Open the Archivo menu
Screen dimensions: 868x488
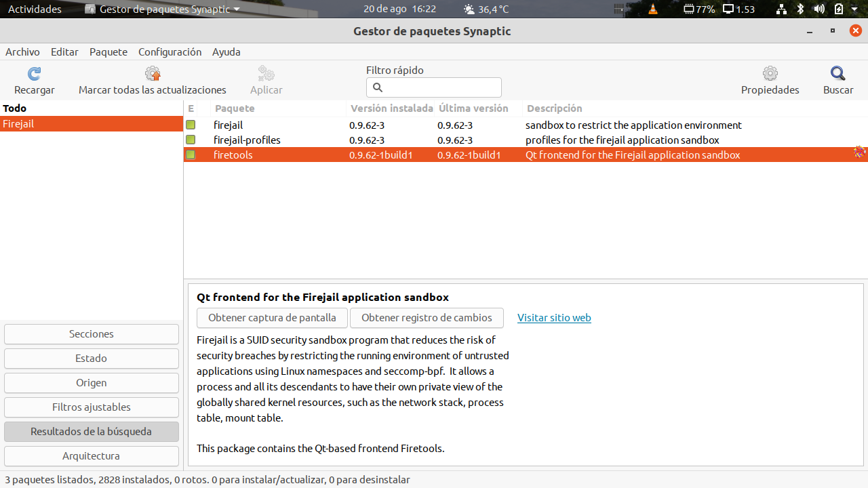(22, 52)
